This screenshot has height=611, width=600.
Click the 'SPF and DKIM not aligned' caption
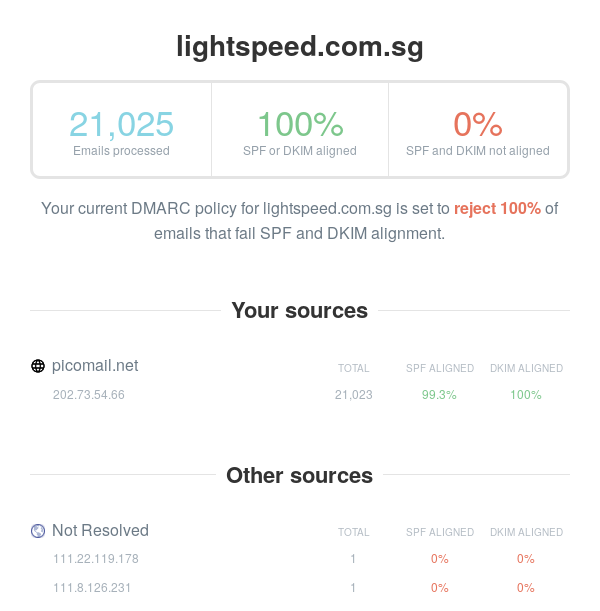click(x=477, y=151)
